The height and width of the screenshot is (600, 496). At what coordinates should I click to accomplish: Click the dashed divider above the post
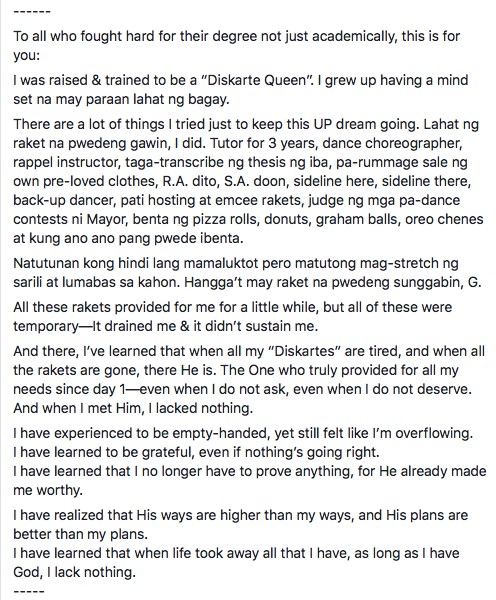[32, 11]
